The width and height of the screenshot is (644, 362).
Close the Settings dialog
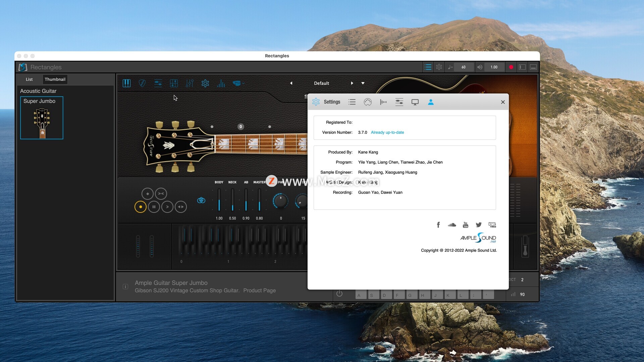(503, 102)
